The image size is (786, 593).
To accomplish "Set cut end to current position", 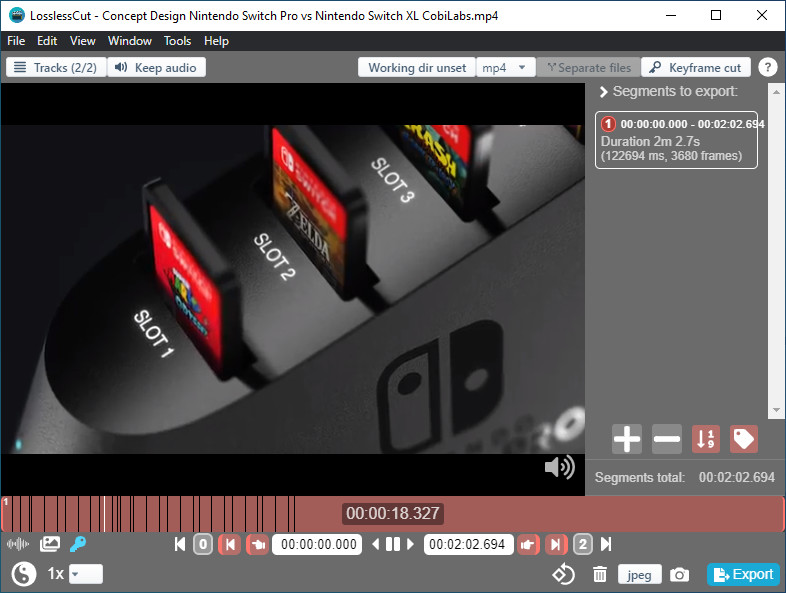I will [x=528, y=544].
